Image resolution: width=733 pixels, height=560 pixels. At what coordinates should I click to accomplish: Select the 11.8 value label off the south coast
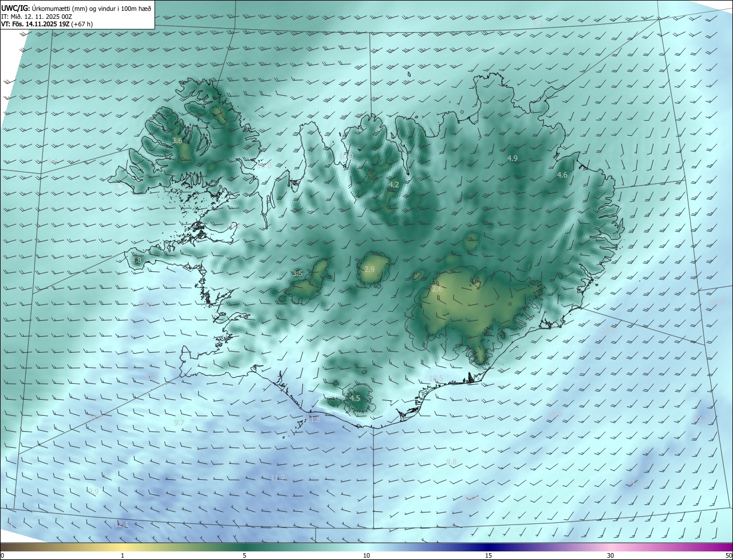[x=314, y=420]
